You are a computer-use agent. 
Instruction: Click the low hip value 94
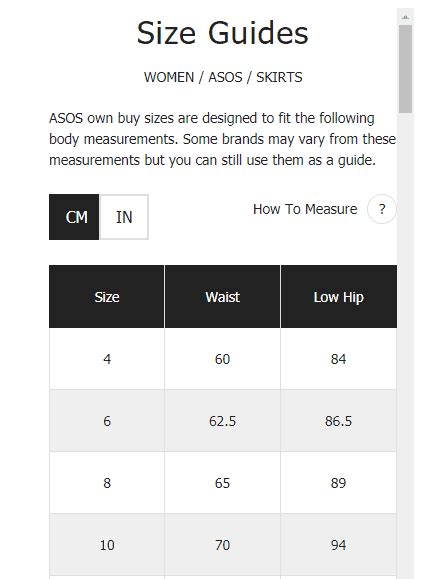(x=338, y=545)
